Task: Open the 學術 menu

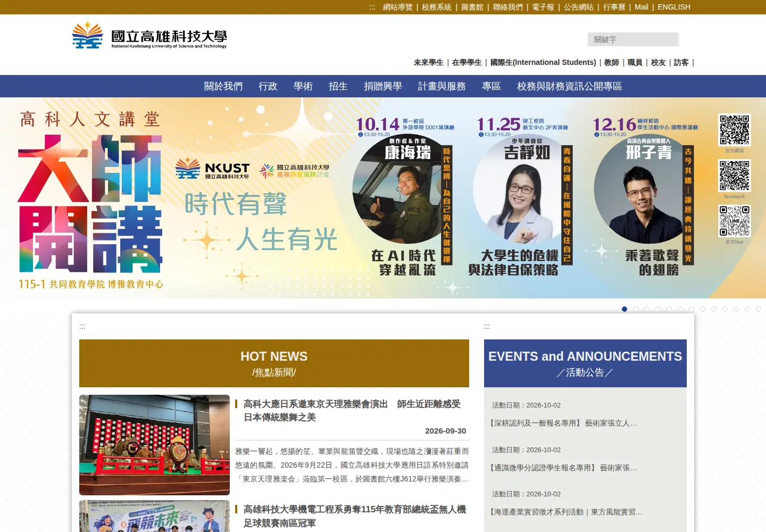Action: 303,86
